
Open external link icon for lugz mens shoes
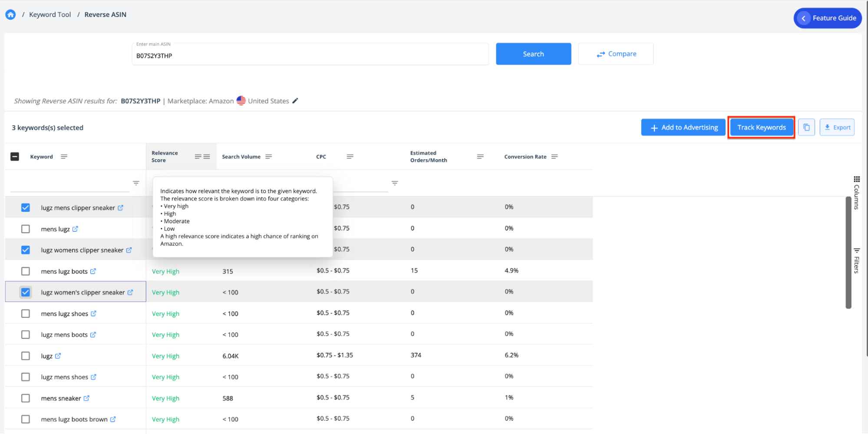tap(93, 377)
